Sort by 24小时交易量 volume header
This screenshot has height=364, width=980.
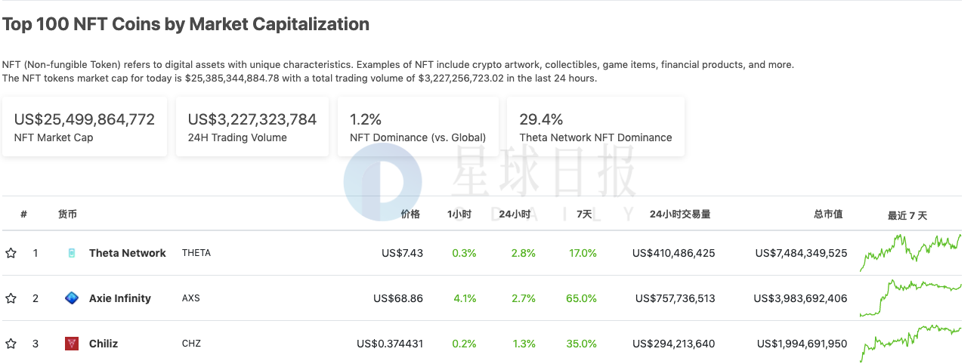(x=680, y=214)
